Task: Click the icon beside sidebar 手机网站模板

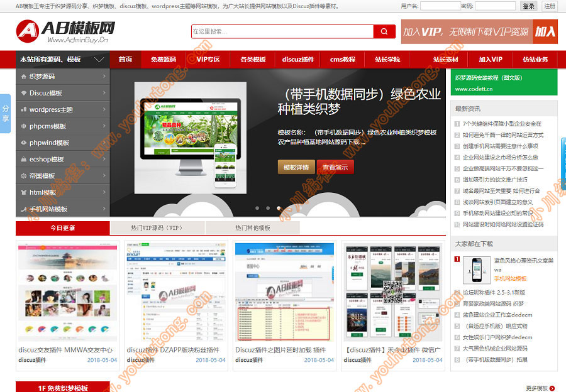Action: 24,209
